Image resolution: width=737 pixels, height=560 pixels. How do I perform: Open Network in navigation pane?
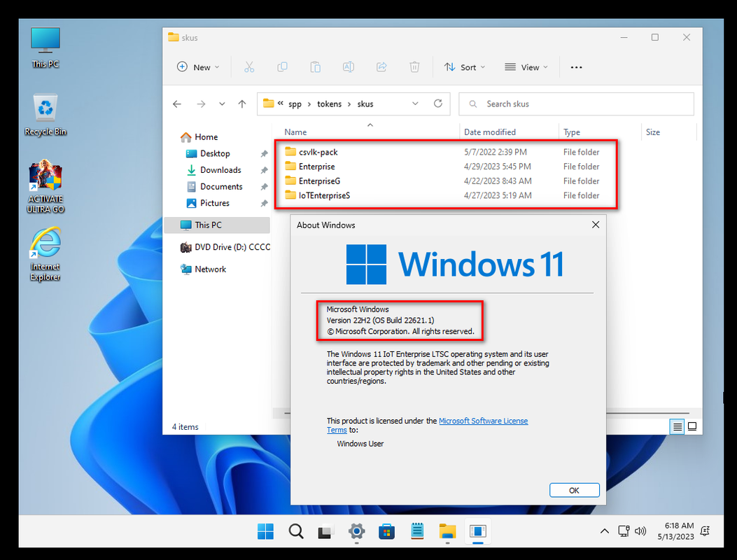[210, 269]
